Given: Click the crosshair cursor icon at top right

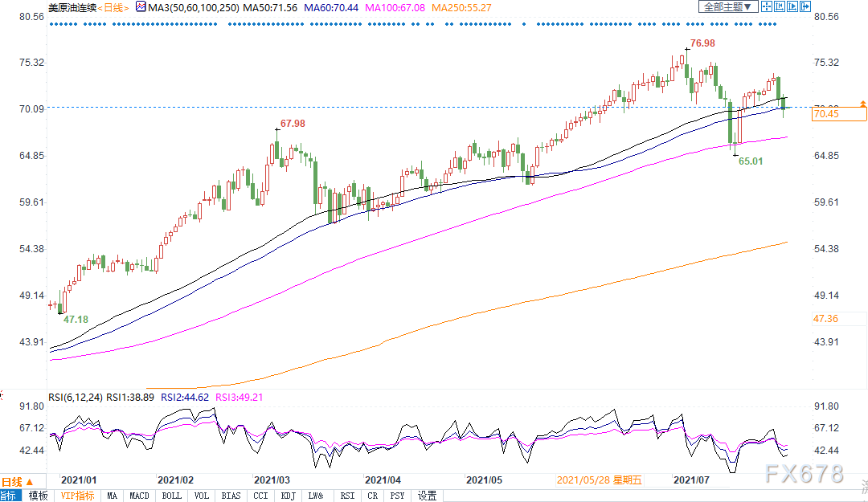Looking at the screenshot, I should (x=767, y=6).
